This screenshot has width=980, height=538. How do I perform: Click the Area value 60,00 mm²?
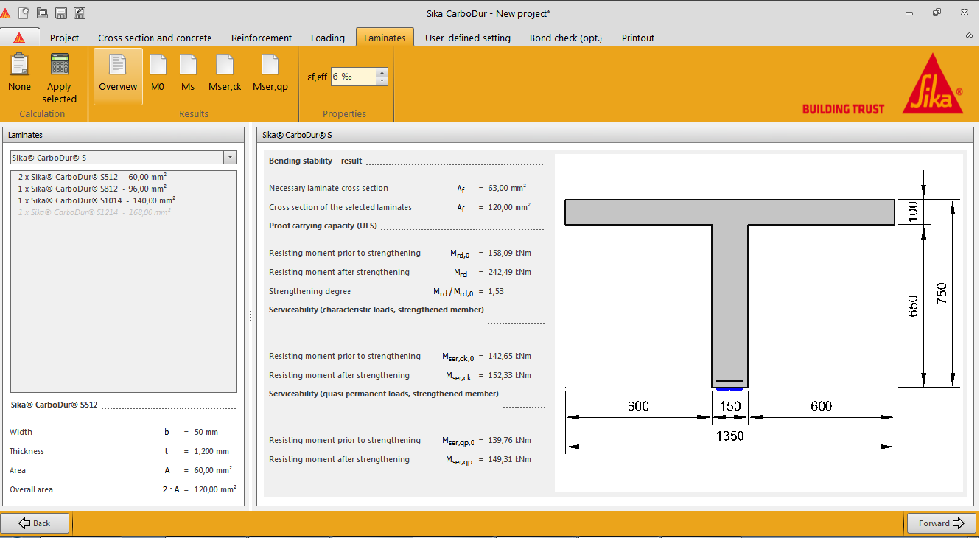213,470
